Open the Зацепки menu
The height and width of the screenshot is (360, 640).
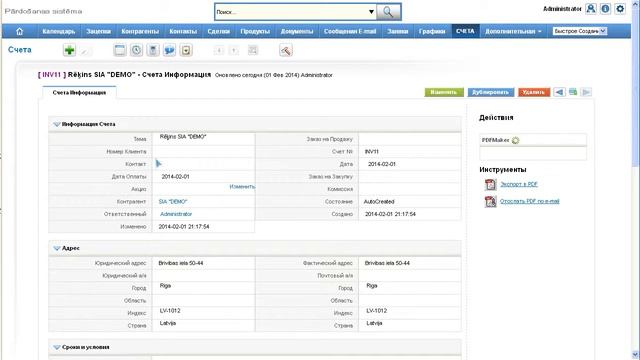tap(98, 31)
